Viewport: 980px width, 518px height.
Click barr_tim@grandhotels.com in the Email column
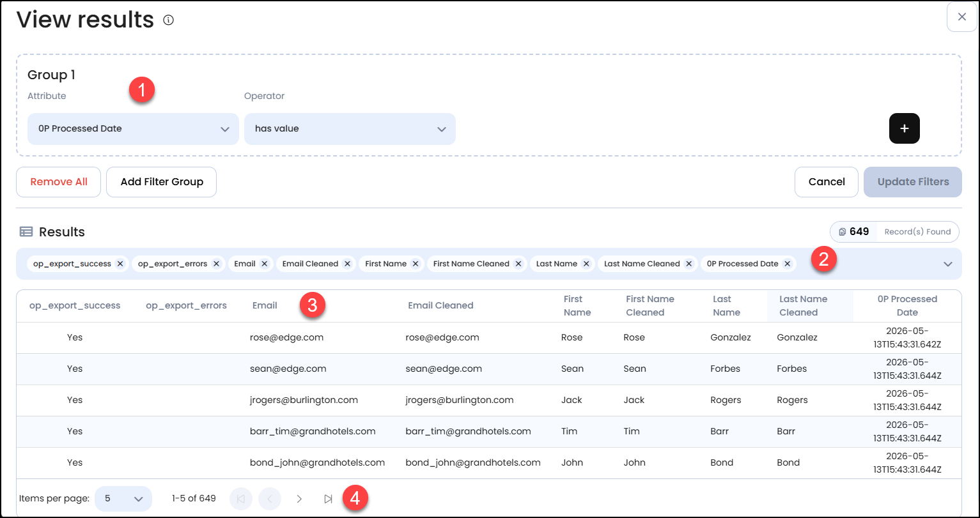[x=313, y=431]
